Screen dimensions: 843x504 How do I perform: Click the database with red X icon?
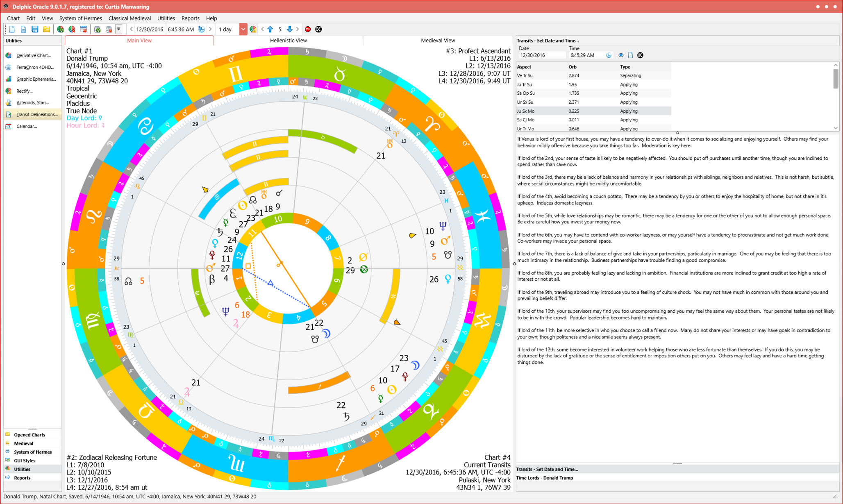tap(109, 30)
